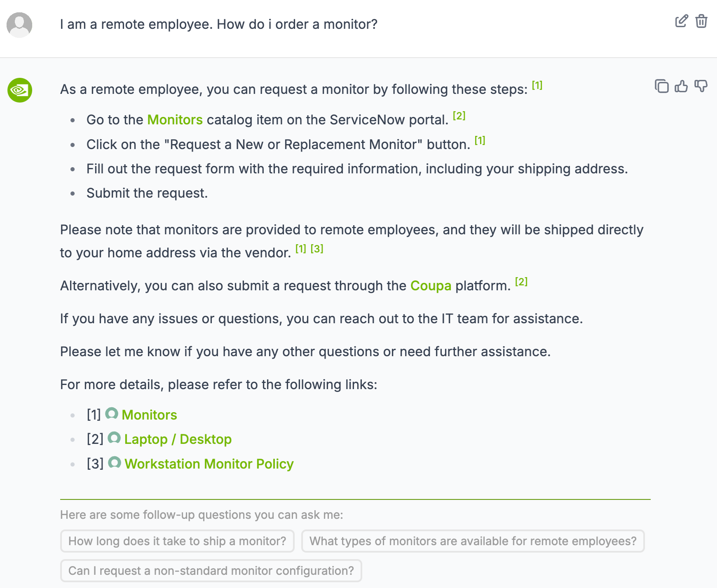Ask about non-standard monitor configuration
This screenshot has width=717, height=588.
[211, 571]
